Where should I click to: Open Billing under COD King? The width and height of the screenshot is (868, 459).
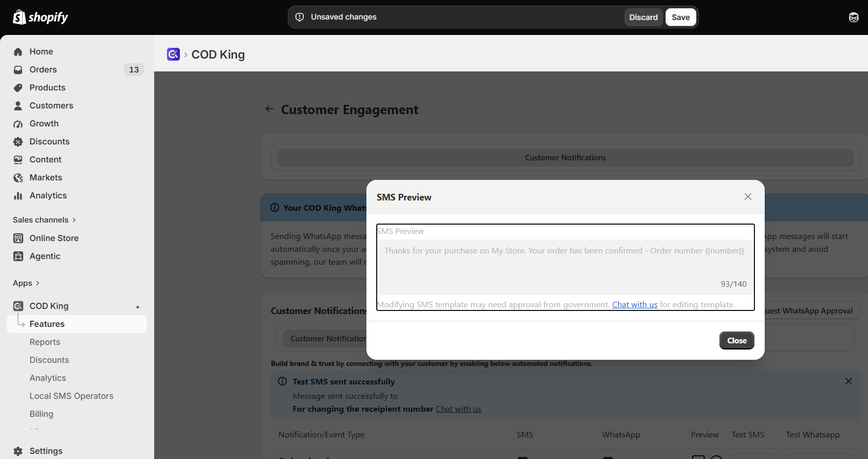[x=41, y=414]
